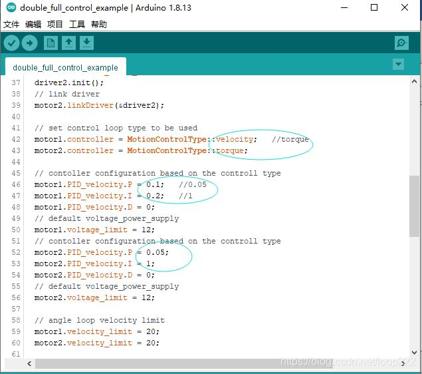Click 'motor2.velocity_limit = 20;' line
422x374 pixels.
coord(97,343)
